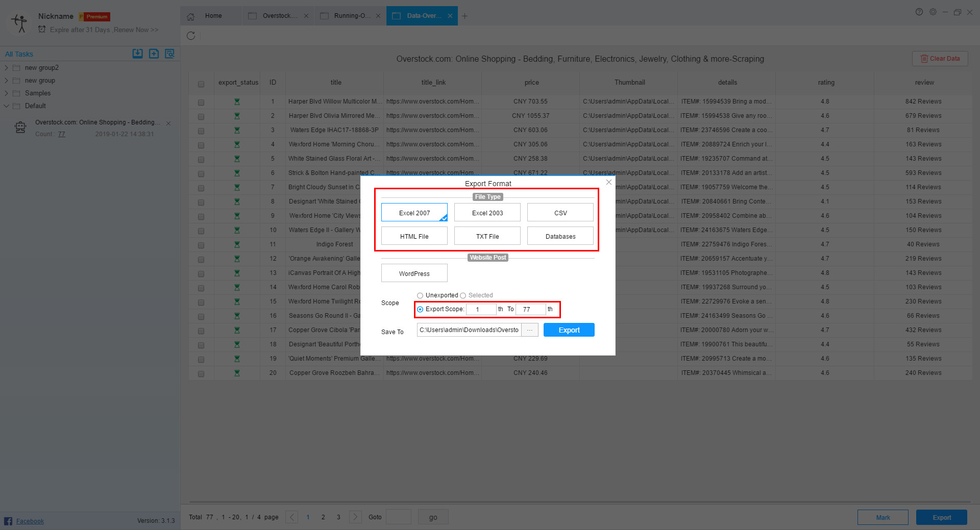This screenshot has width=980, height=530.
Task: Choose HTML File type
Action: (414, 236)
